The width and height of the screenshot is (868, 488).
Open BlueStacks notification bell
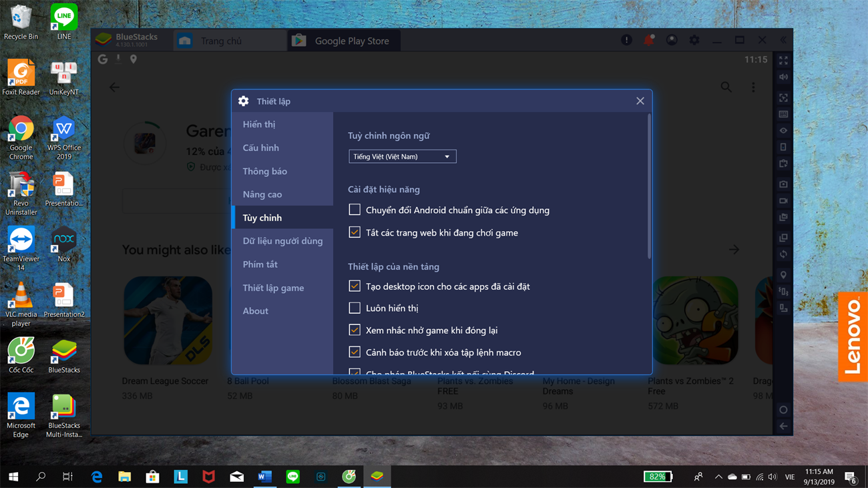(649, 40)
